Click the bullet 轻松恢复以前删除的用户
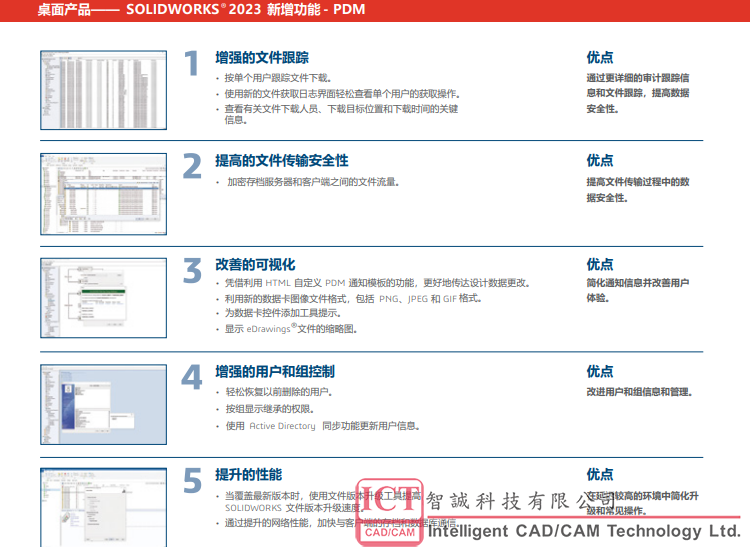The width and height of the screenshot is (750, 547). 279,392
